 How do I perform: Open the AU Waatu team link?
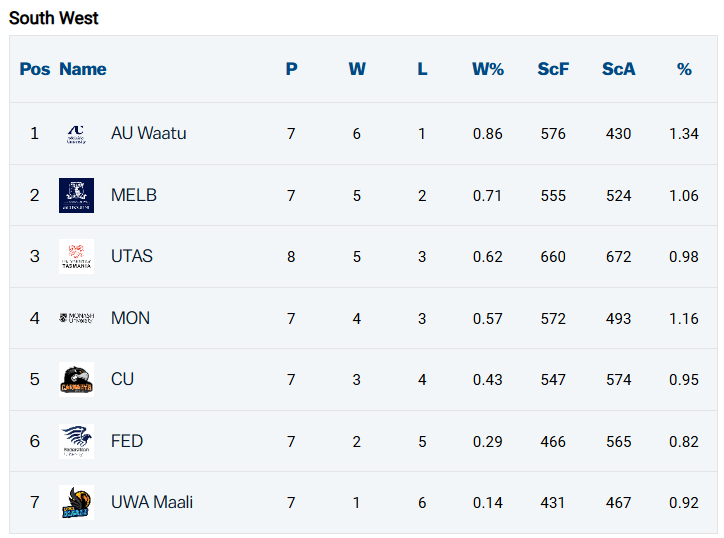149,133
